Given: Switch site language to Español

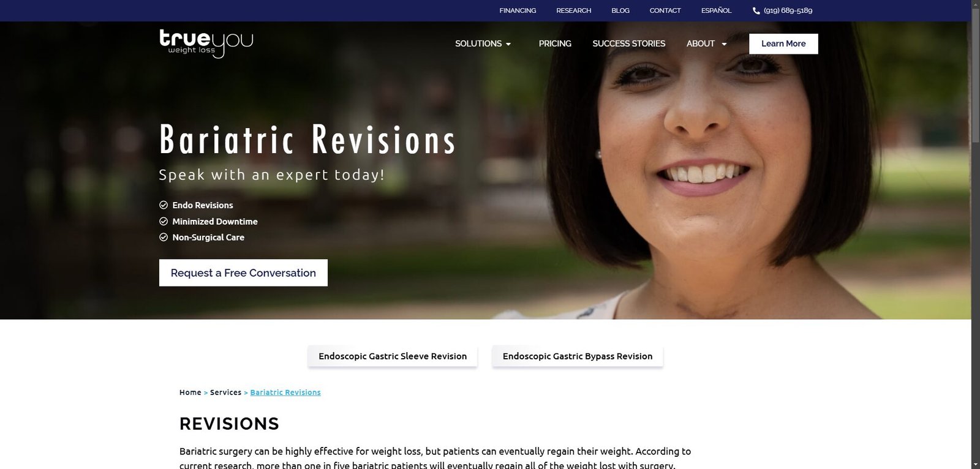Looking at the screenshot, I should [x=716, y=10].
